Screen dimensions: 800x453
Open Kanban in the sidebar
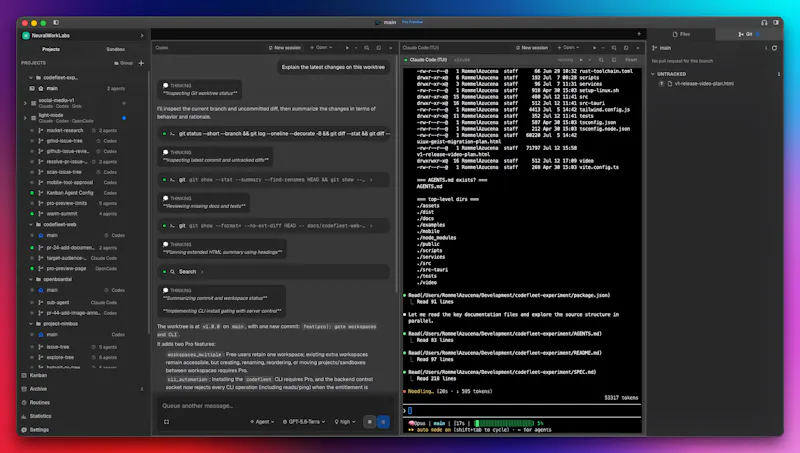38,375
